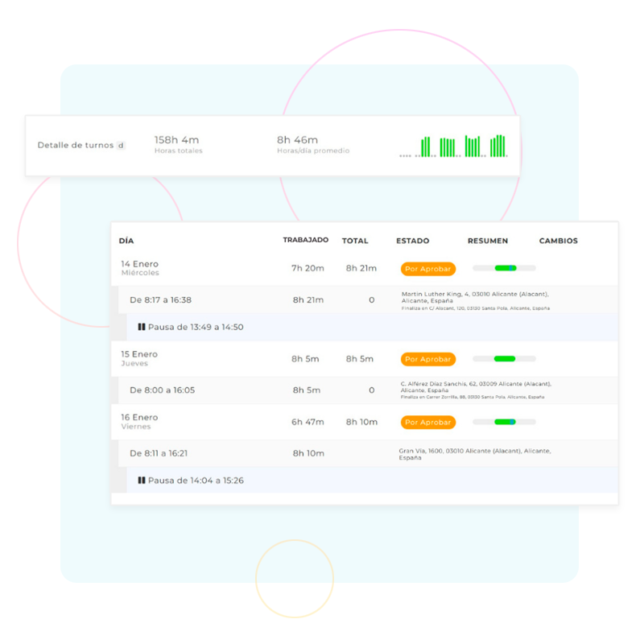Viewport: 644px width, 644px height.
Task: Click the green hours bar chart
Action: [454, 146]
